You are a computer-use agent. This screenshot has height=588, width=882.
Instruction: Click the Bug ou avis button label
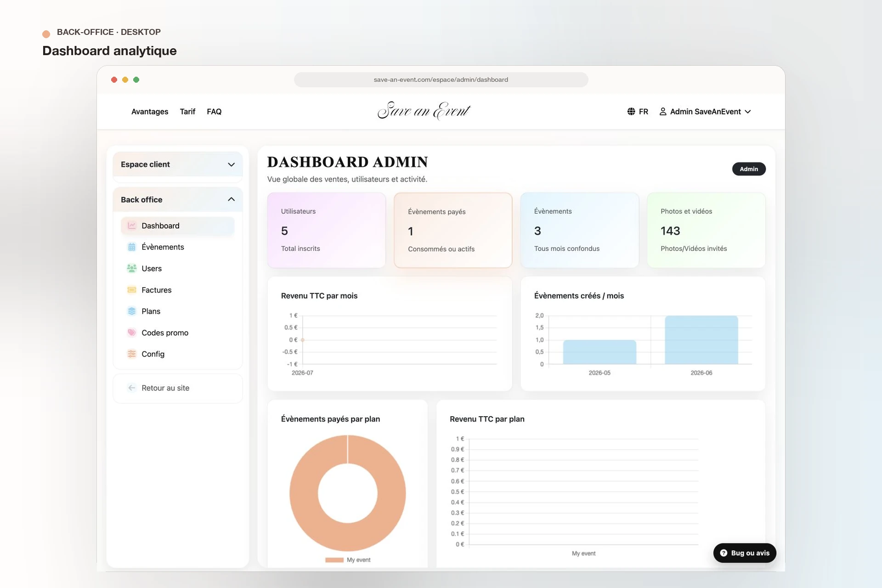coord(750,553)
